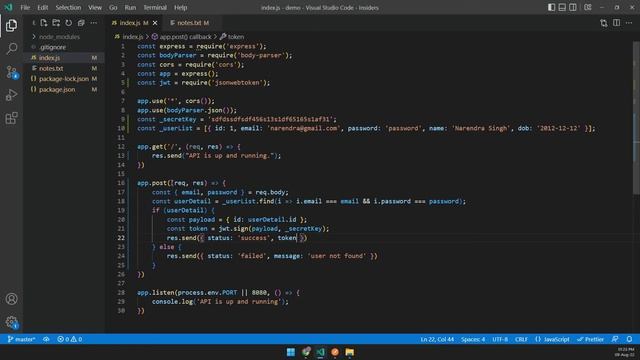640x360 pixels.
Task: Open the Edit menu
Action: point(42,7)
